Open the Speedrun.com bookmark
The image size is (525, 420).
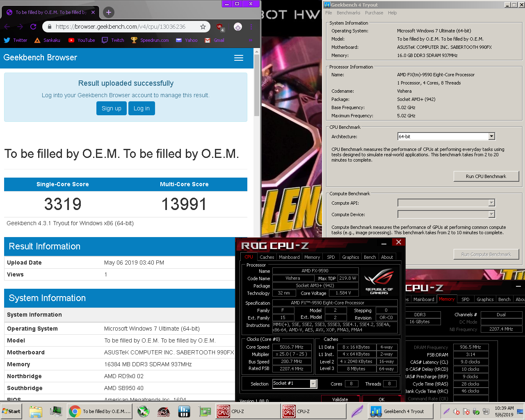point(150,40)
